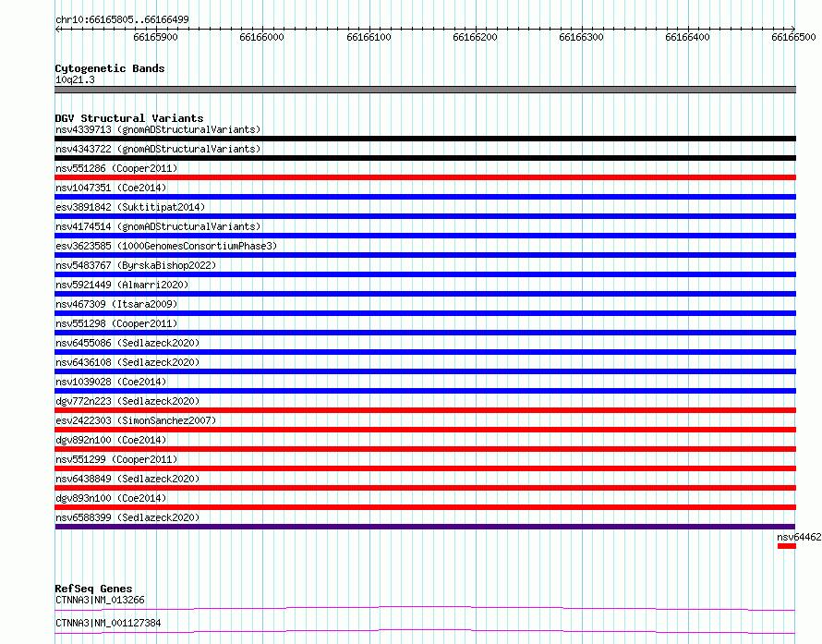The width and height of the screenshot is (822, 644).
Task: Open variant label esv3623585 (1000GenomesConsortiumPhase3)
Action: [166, 246]
